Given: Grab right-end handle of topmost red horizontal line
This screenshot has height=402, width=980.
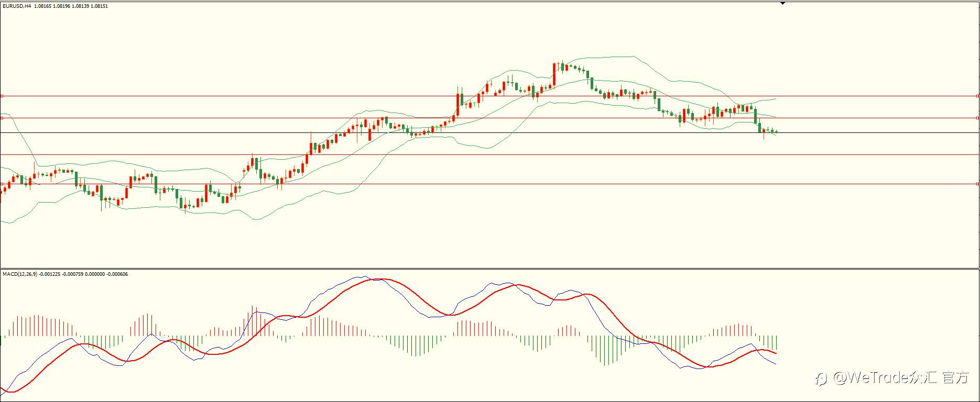Looking at the screenshot, I should [978, 96].
